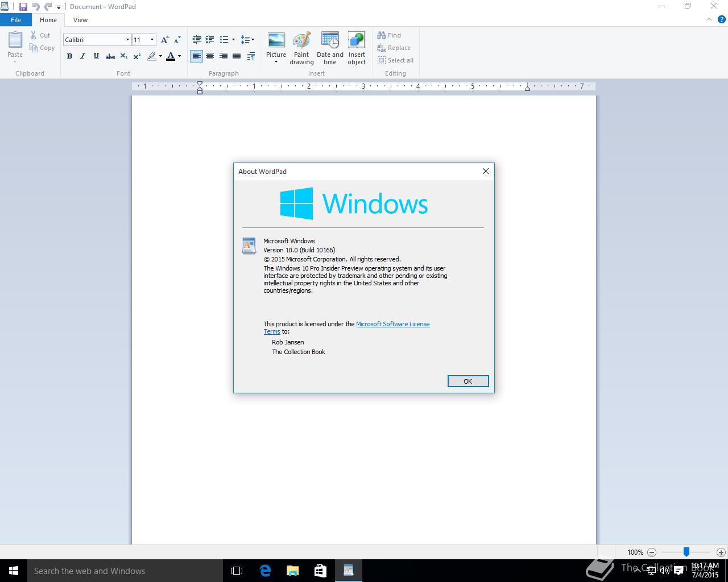
Task: Click the 100% zoom level text
Action: [635, 552]
